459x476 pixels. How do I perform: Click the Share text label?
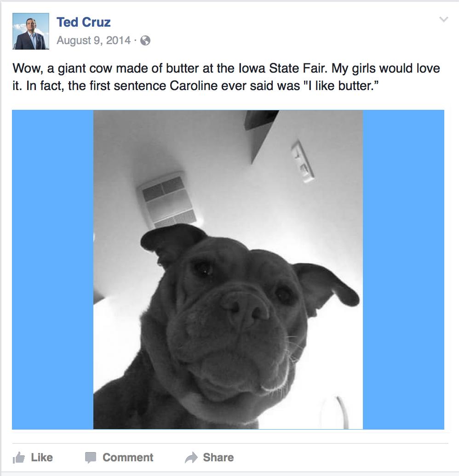click(218, 458)
